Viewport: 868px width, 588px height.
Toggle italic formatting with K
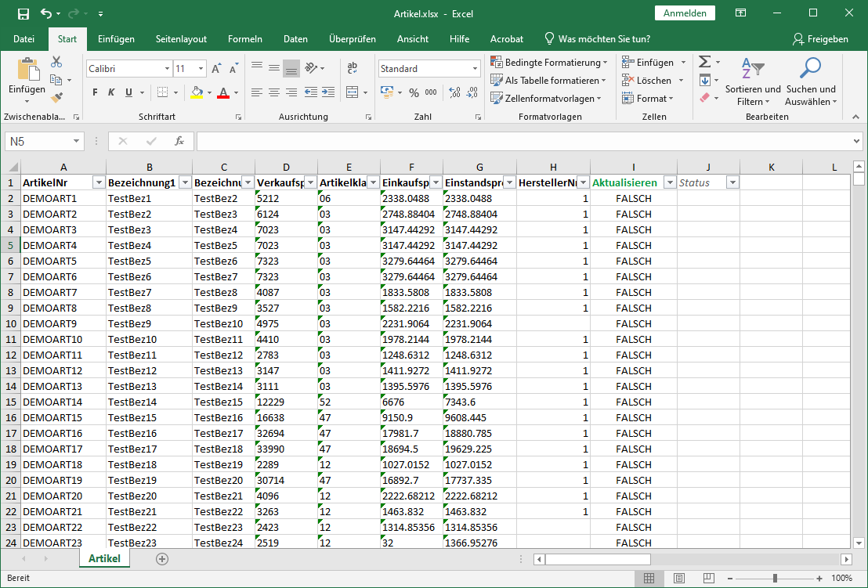tap(109, 92)
